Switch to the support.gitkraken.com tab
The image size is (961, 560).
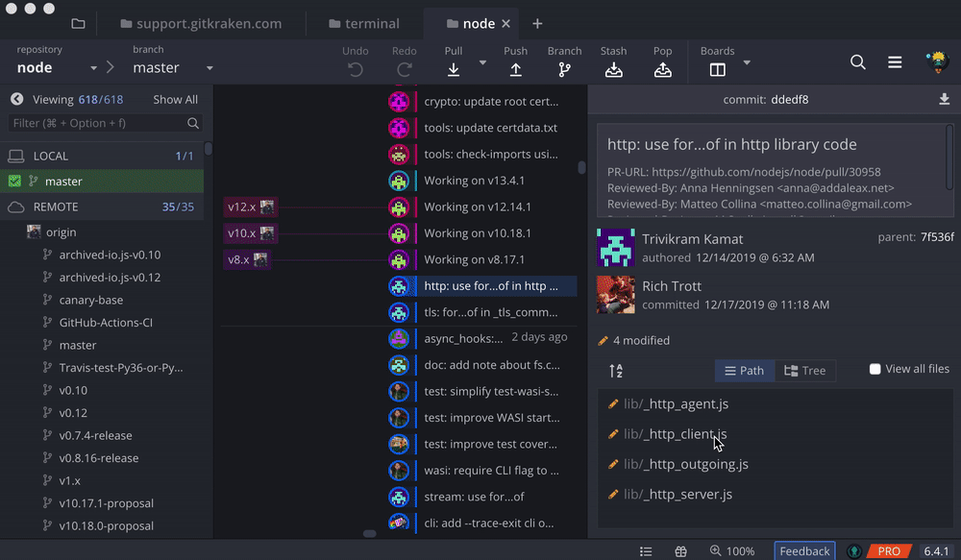tap(201, 23)
